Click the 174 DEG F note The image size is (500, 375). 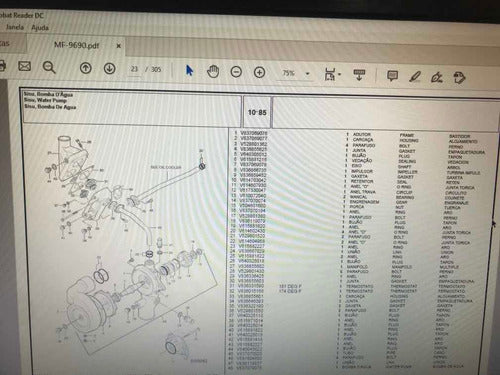point(290,291)
